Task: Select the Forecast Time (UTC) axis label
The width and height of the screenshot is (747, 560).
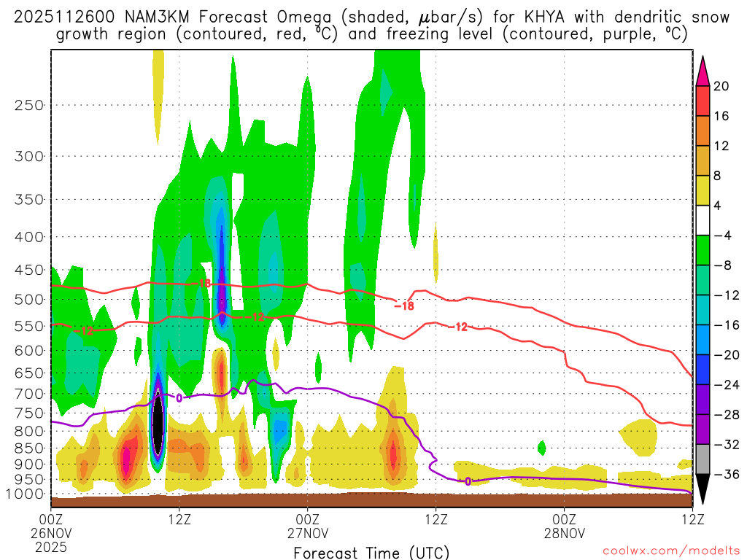Action: pos(371,553)
